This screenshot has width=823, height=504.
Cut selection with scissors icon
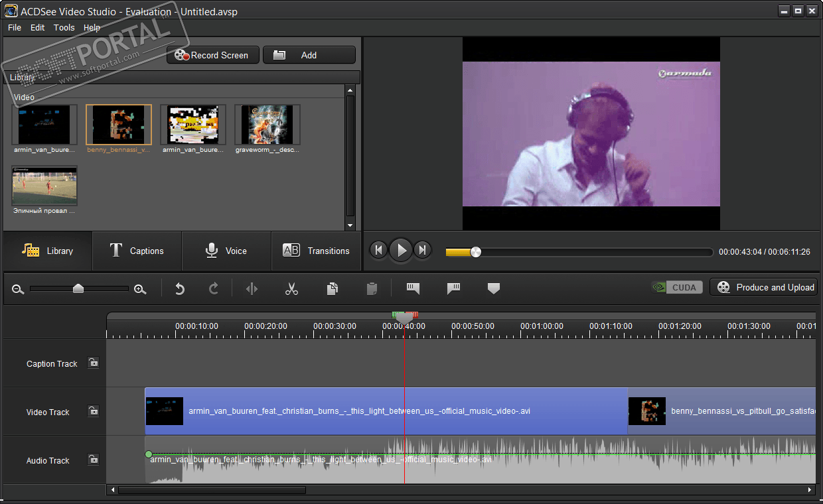(x=291, y=288)
